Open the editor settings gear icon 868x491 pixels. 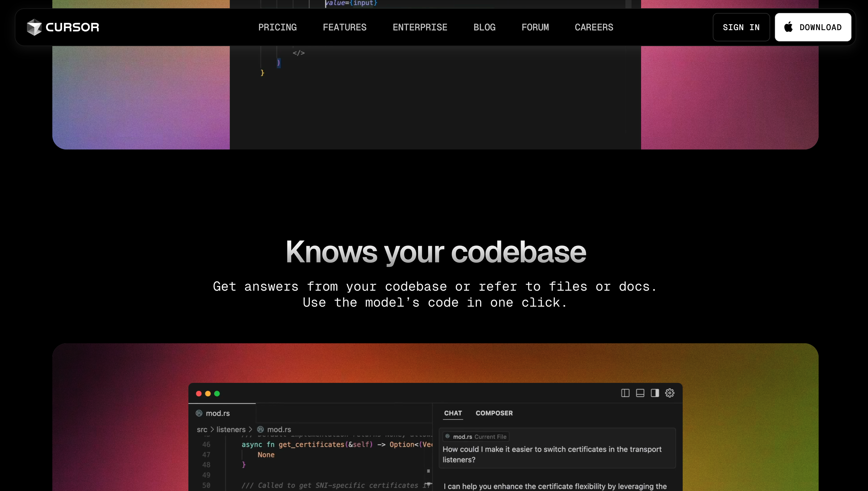click(670, 393)
